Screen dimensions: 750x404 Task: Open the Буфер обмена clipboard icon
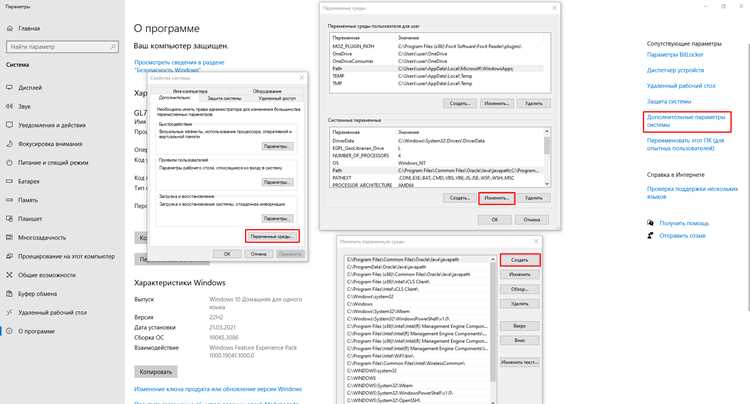click(10, 294)
